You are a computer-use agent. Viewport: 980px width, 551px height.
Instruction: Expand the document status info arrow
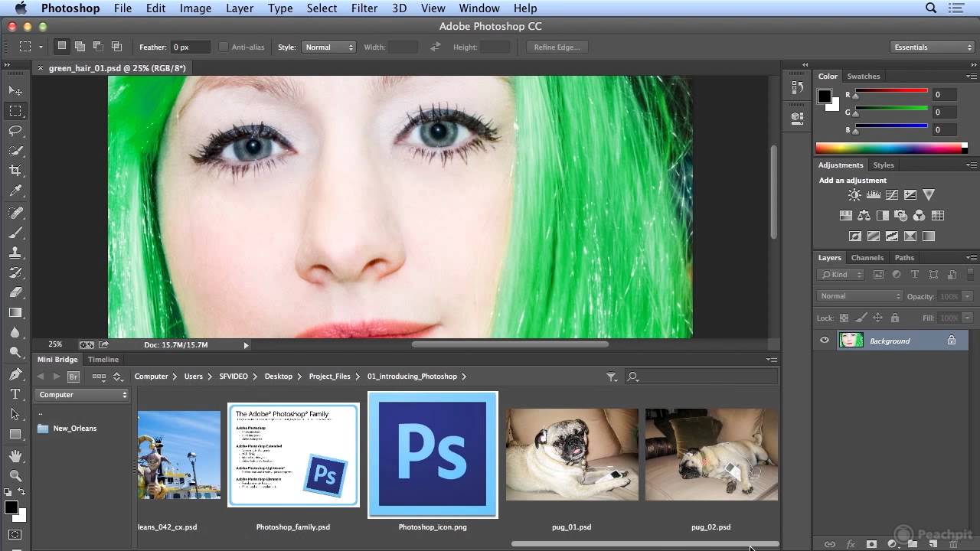tap(246, 345)
